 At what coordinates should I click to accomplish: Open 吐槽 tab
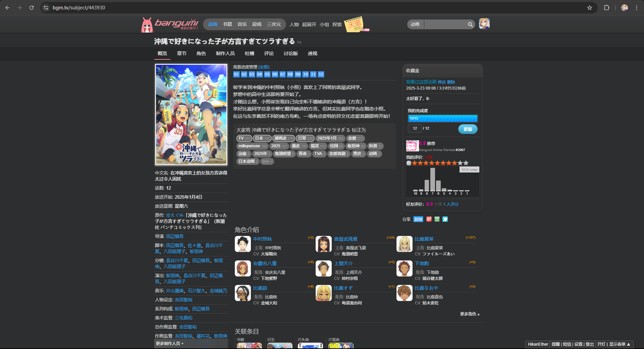250,53
